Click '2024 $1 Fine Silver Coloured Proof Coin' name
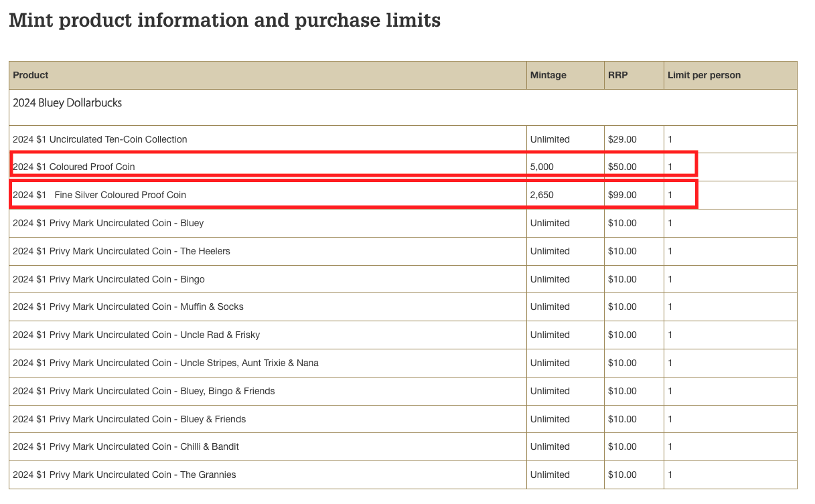The image size is (815, 504). coord(99,195)
